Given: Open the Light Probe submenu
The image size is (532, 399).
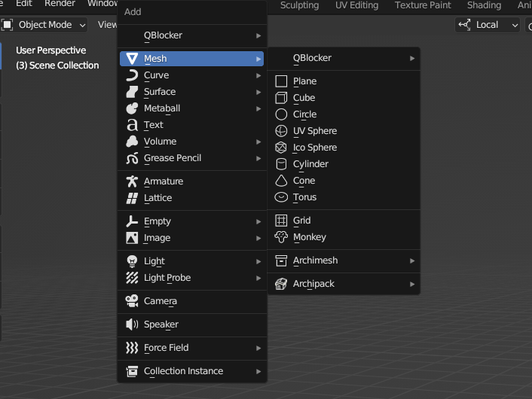Looking at the screenshot, I should 191,278.
